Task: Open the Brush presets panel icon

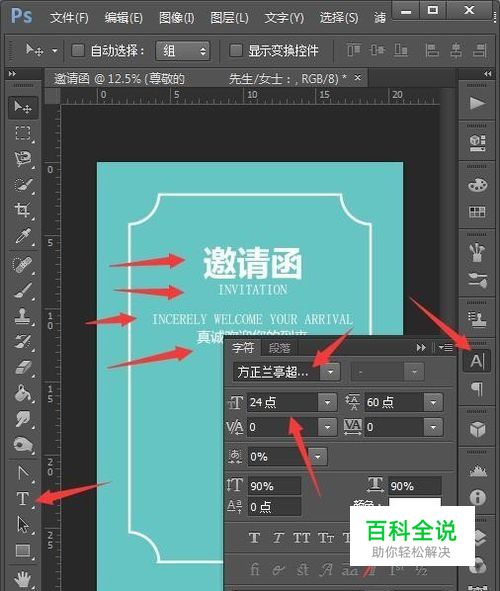Action: pyautogui.click(x=477, y=280)
